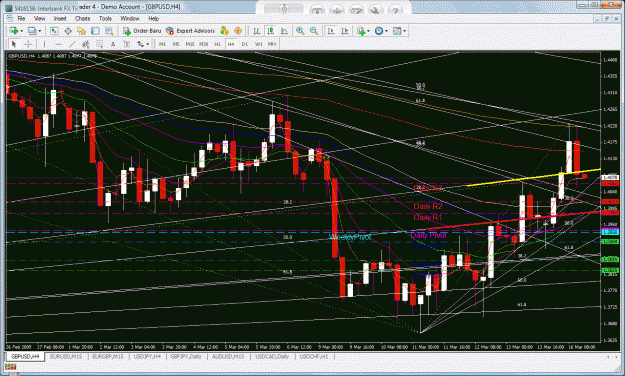Switch timeframe to M30

204,44
